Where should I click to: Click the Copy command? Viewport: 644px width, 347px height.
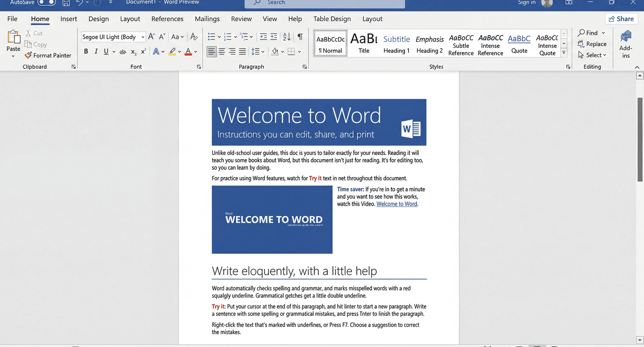[x=35, y=44]
